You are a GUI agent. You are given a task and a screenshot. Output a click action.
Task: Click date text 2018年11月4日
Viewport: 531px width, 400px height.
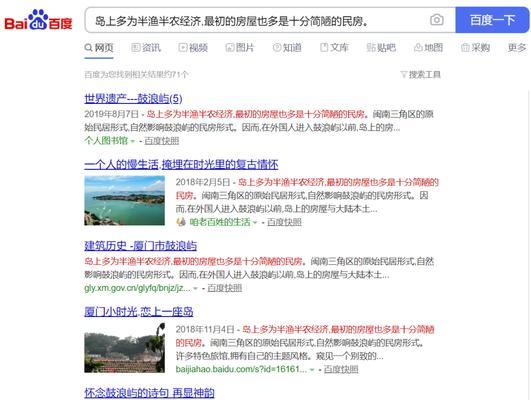click(205, 329)
